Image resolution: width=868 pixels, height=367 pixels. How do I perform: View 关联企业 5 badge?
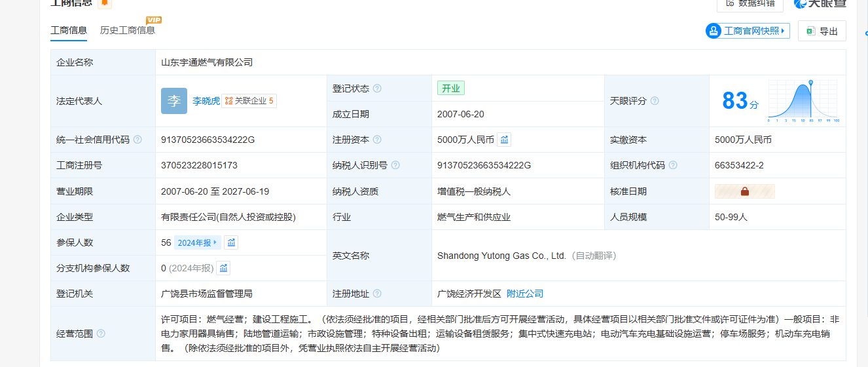249,101
